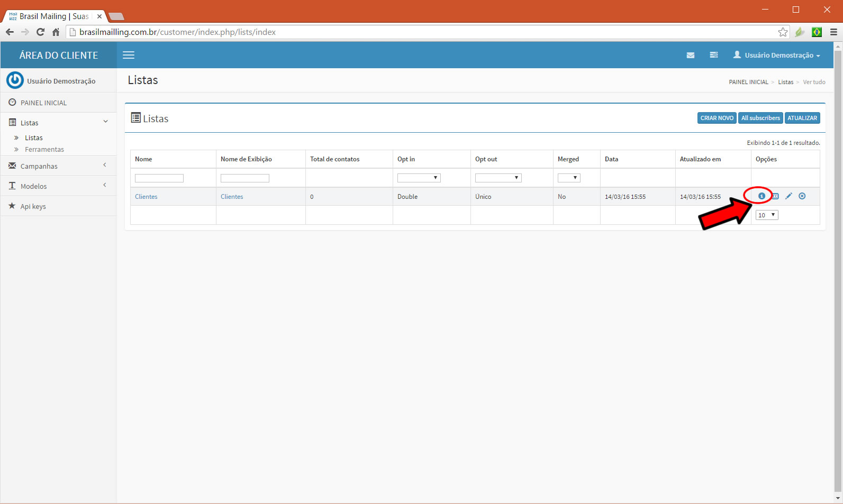Go to PAINEL INICIAL in the sidebar
Image resolution: width=843 pixels, height=504 pixels.
[x=59, y=103]
